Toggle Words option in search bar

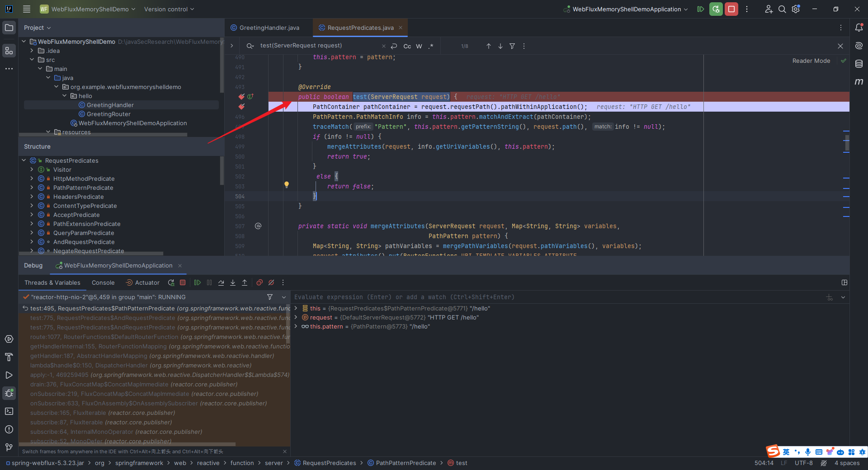click(419, 46)
